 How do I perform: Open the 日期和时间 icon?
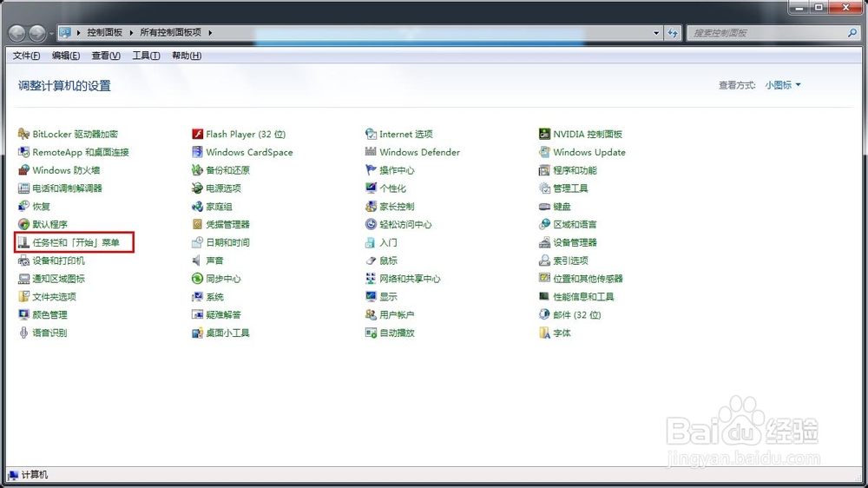pyautogui.click(x=197, y=242)
